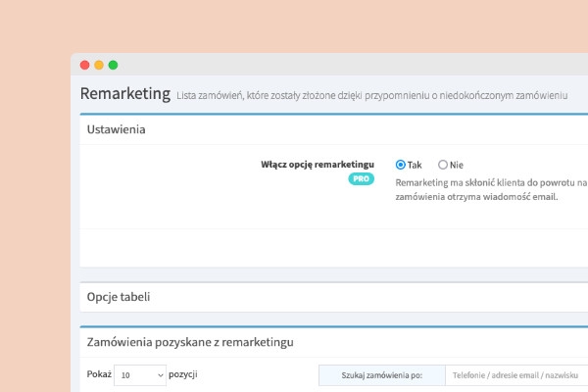Click the red close window button

[84, 65]
